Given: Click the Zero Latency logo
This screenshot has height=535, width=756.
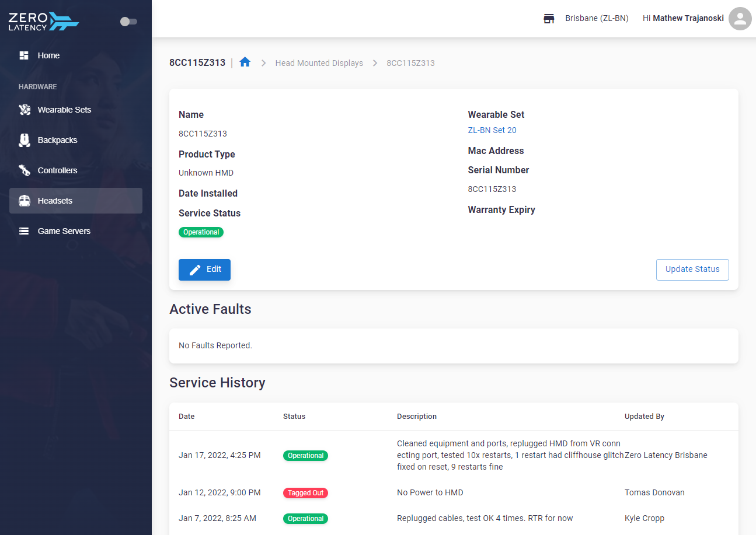Looking at the screenshot, I should click(x=44, y=22).
